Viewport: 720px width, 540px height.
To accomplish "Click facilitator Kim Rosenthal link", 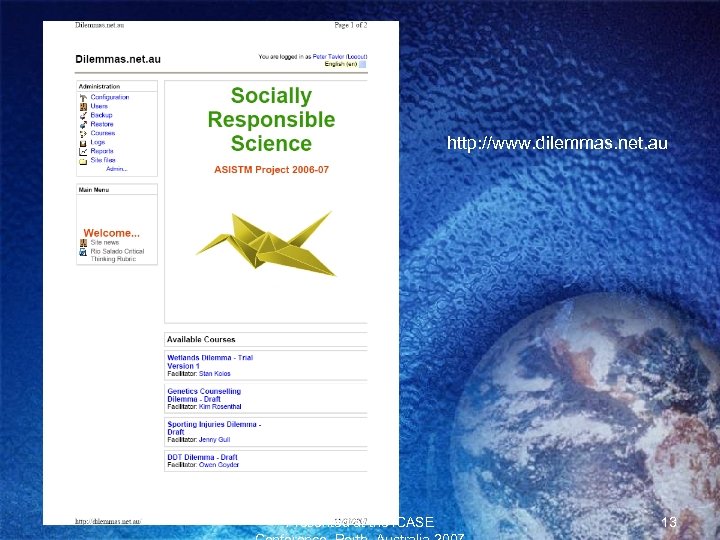I will (220, 407).
